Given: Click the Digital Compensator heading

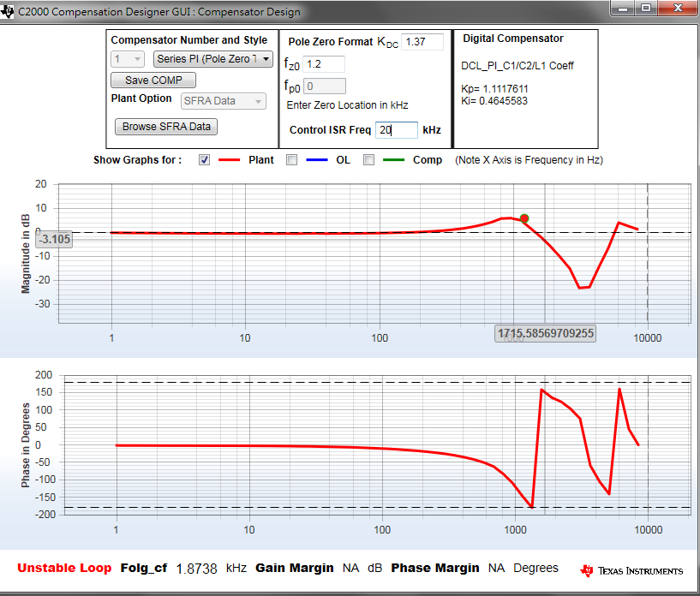Looking at the screenshot, I should tap(513, 39).
